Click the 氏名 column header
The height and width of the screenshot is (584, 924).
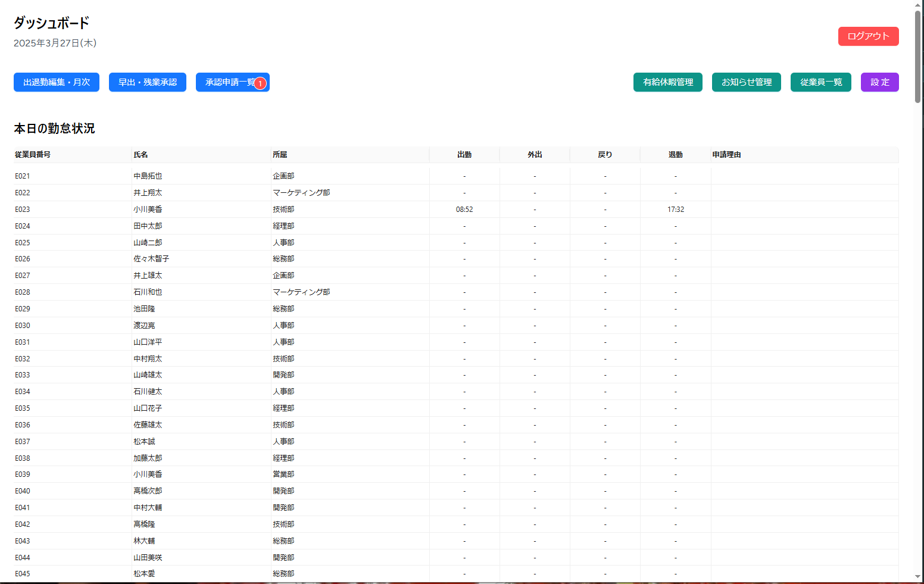tap(141, 155)
